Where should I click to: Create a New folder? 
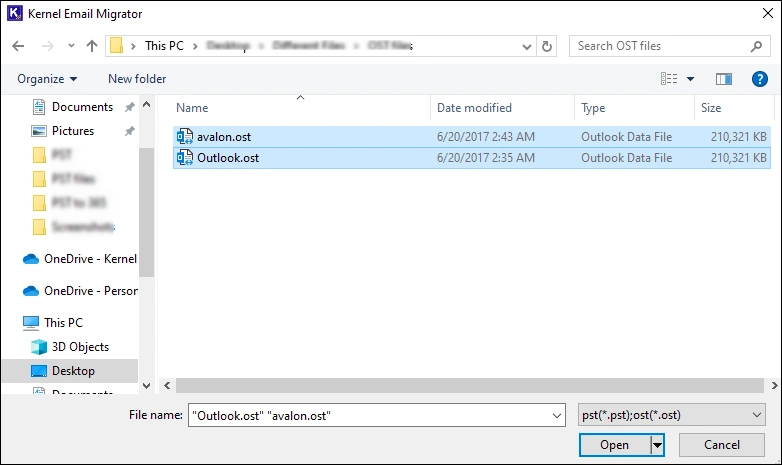pos(137,79)
